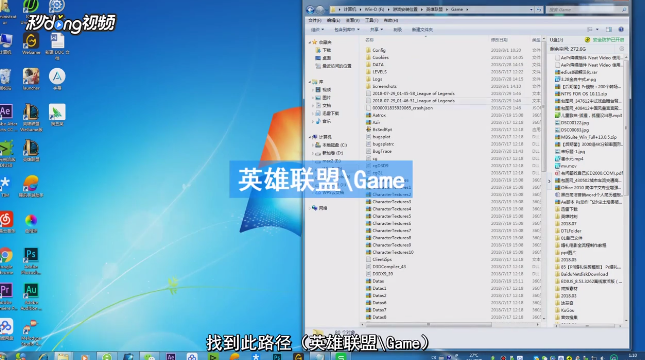Sort by the 修改日期 column header
This screenshot has height=360, width=645.
click(x=499, y=40)
